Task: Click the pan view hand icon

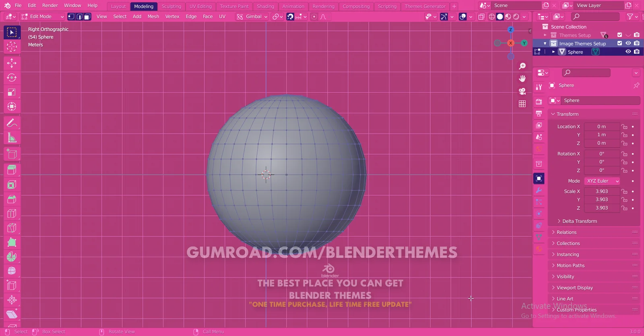Action: (522, 79)
